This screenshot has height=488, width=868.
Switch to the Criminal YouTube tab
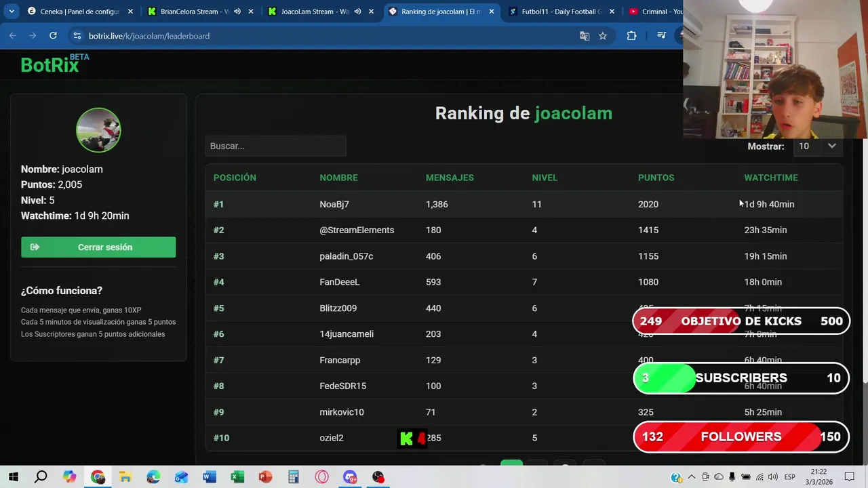coord(654,12)
